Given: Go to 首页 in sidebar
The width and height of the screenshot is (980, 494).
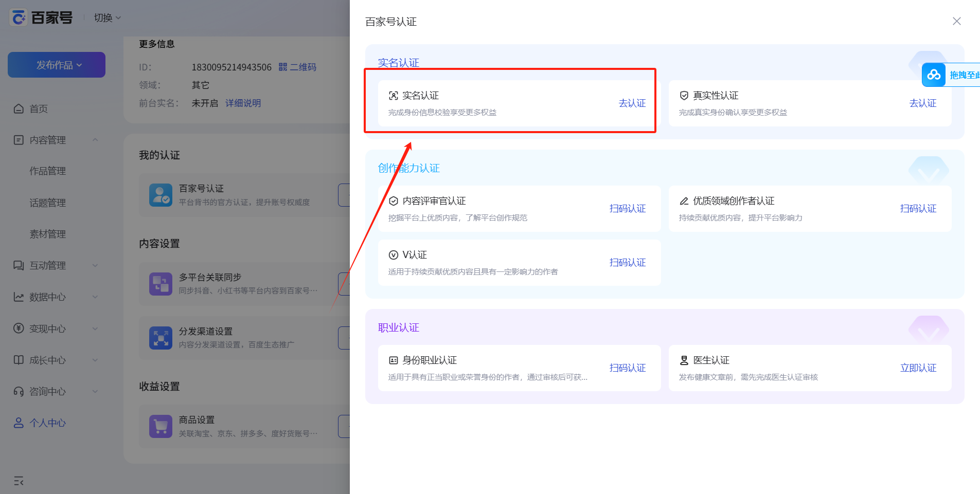Looking at the screenshot, I should click(39, 109).
